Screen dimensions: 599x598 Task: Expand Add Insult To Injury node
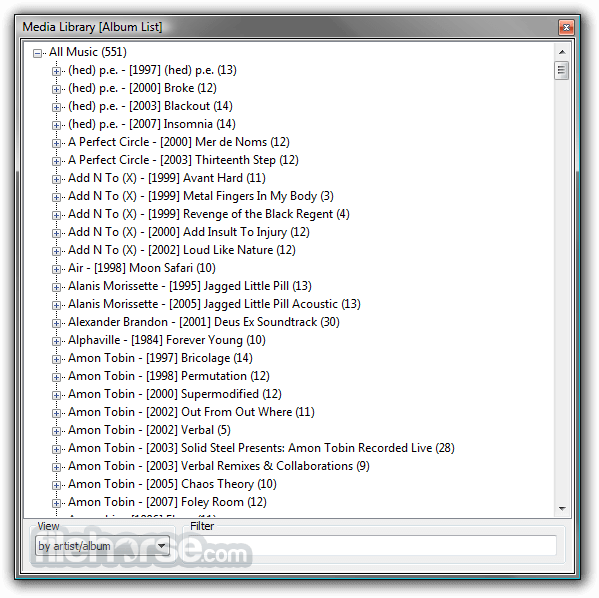56,233
